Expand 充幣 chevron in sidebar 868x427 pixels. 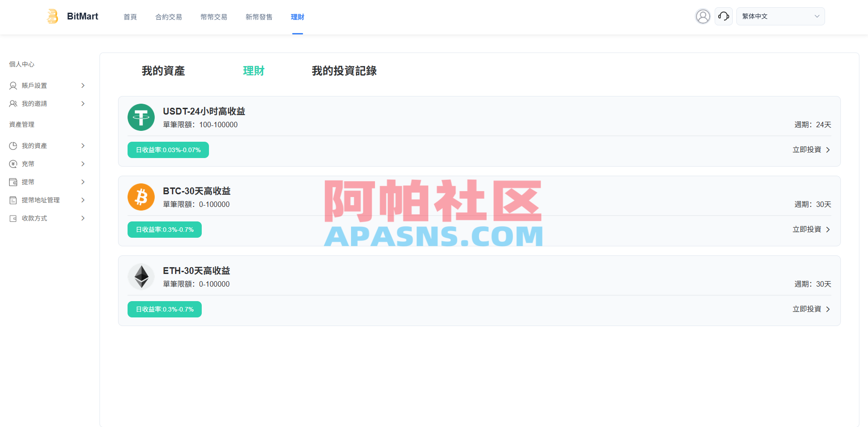(83, 164)
